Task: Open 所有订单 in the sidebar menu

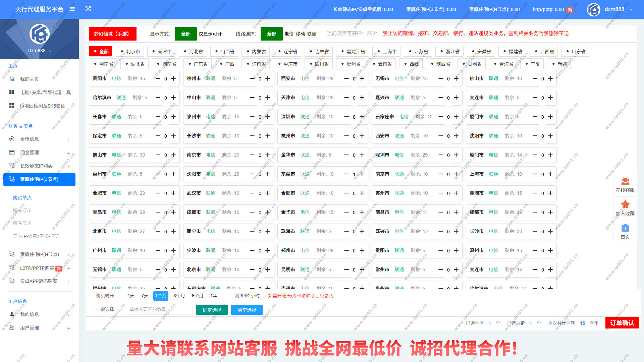Action: click(x=22, y=210)
